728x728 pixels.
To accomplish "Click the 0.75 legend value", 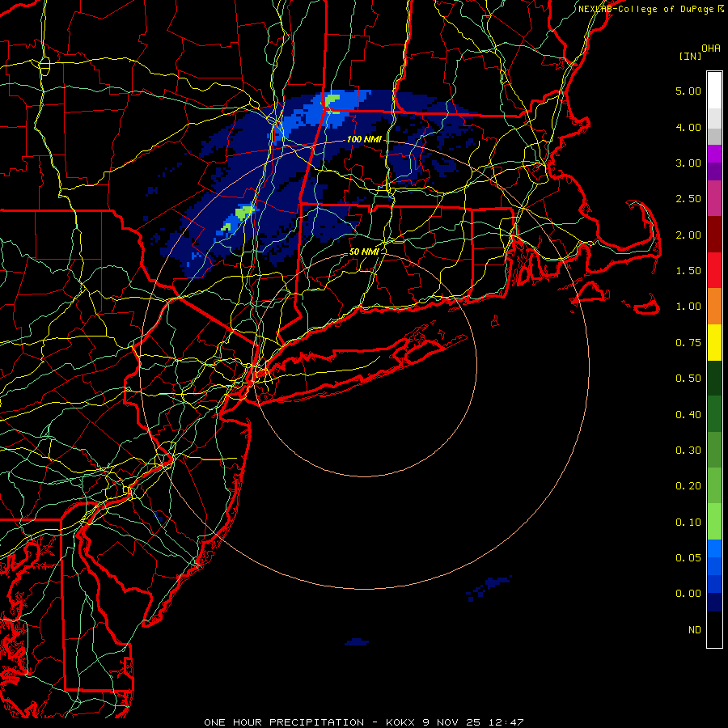I will (688, 343).
